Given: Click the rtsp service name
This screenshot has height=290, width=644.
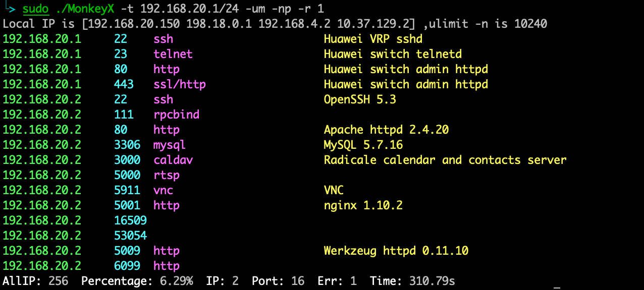Looking at the screenshot, I should coord(167,175).
